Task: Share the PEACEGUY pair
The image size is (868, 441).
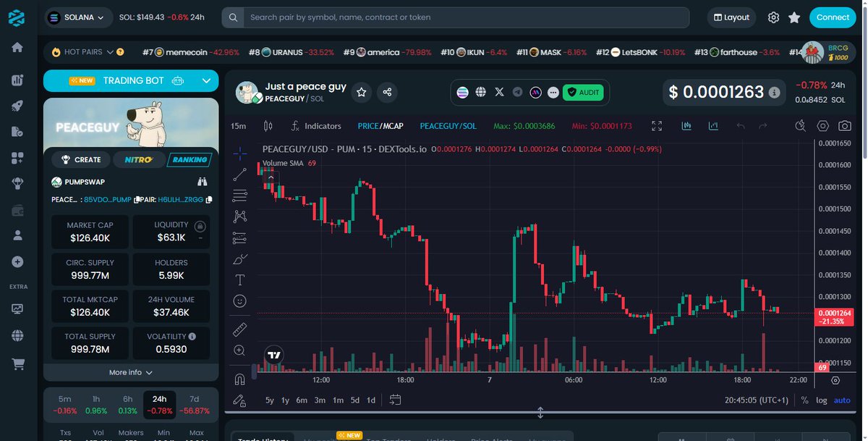Action: click(387, 92)
